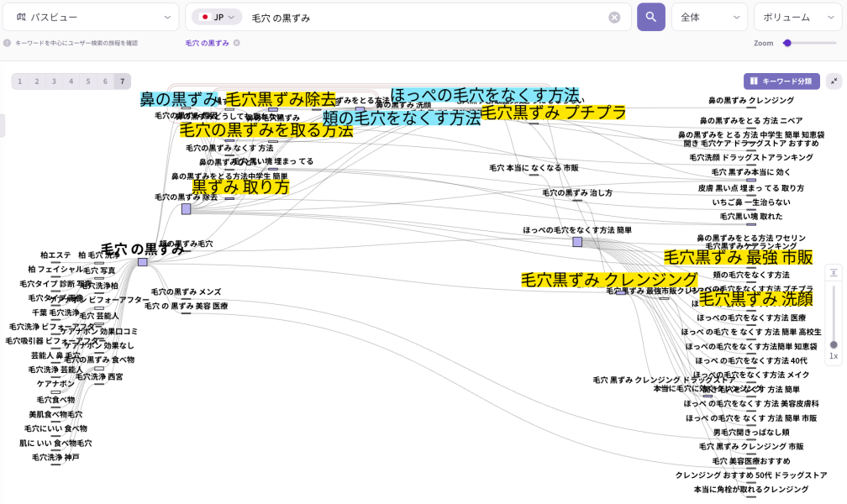Clear the search field using the X icon
847x504 pixels.
pyautogui.click(x=613, y=17)
